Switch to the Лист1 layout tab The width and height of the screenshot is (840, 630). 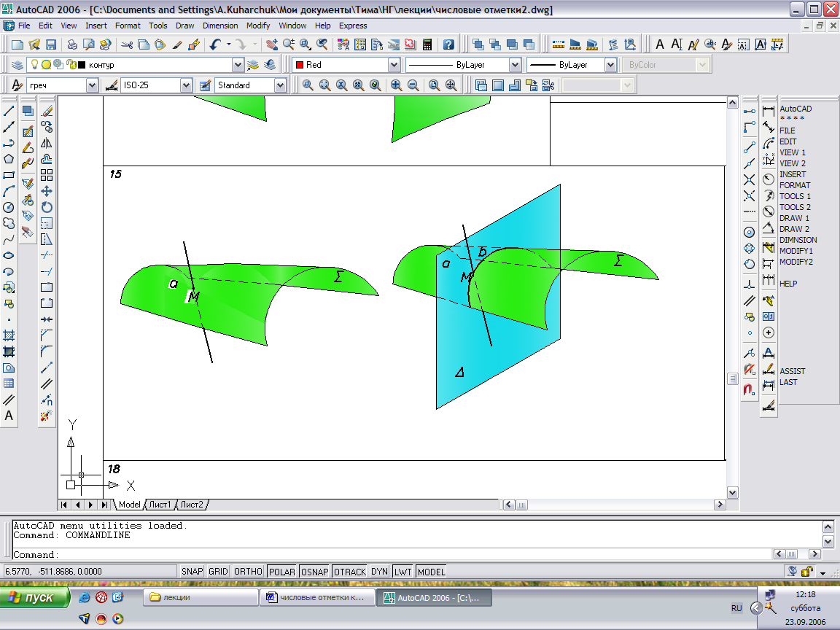click(160, 505)
